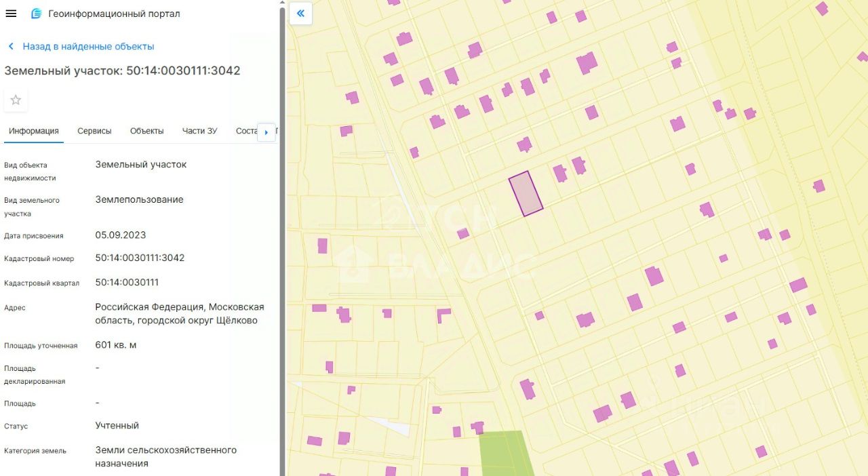
Task: Click the Геоинформационный портал title text
Action: coord(114,14)
